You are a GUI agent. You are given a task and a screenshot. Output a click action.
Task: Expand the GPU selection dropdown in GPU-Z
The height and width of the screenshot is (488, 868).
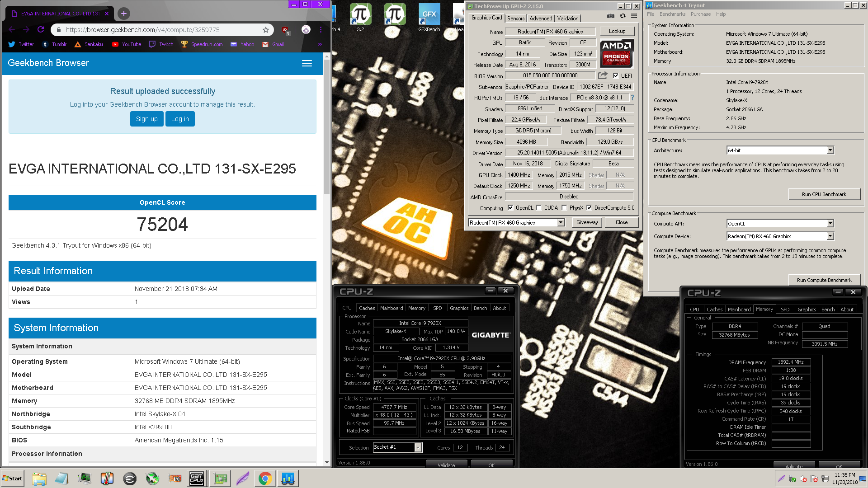[561, 222]
